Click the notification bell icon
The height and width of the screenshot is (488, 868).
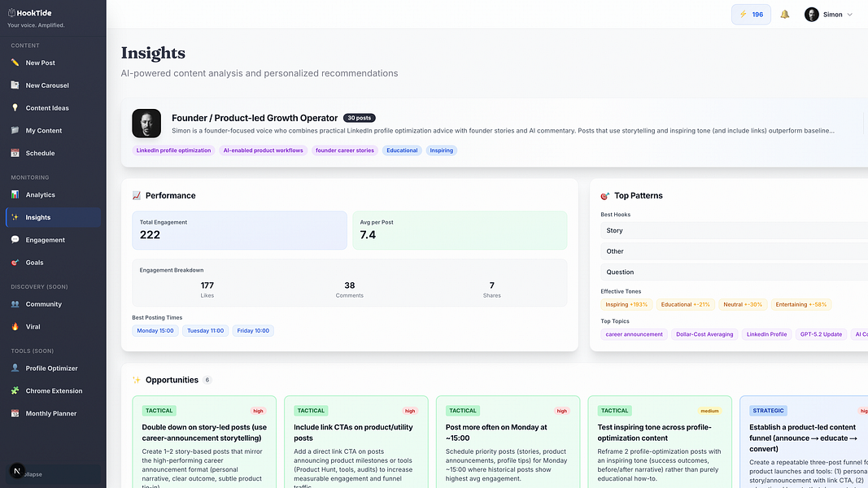coord(784,15)
